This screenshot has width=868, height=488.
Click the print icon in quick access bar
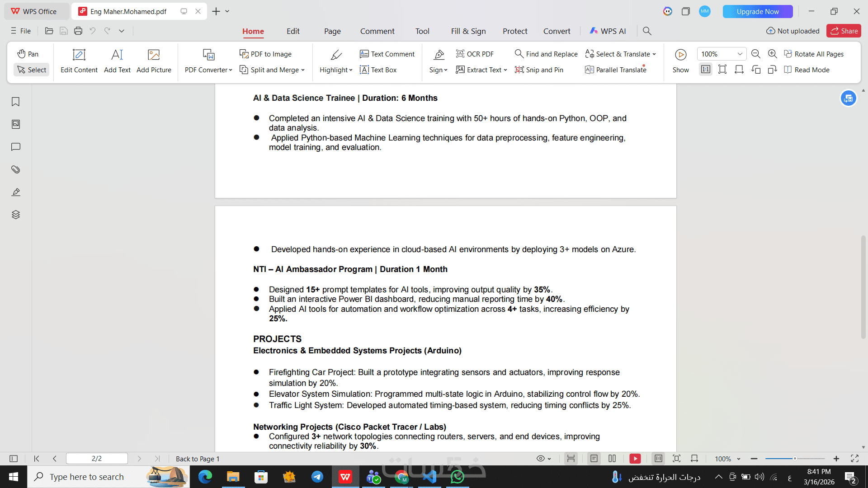[78, 31]
